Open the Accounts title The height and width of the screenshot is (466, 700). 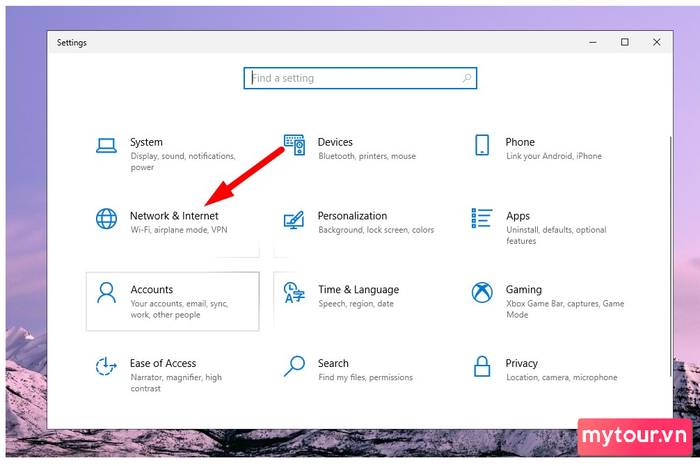152,289
